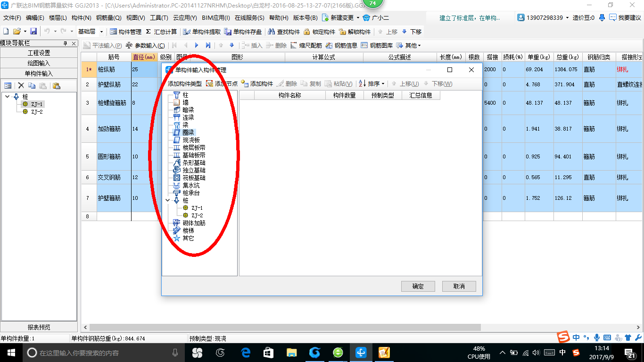Click 单构件存盘 toolbar icon
Viewport: 644px width, 362px height.
click(243, 32)
